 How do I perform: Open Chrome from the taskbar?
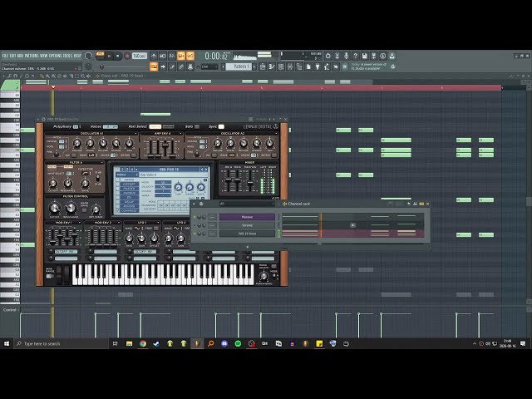[x=143, y=343]
